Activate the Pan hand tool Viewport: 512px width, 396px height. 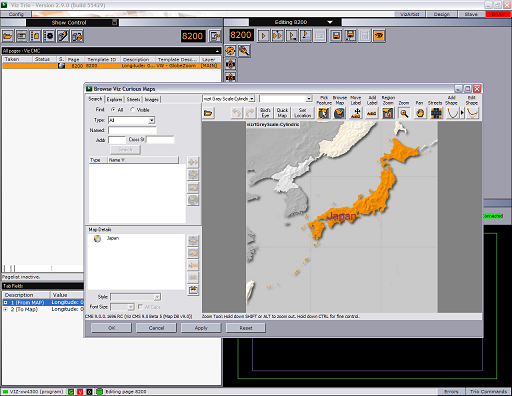(x=420, y=113)
